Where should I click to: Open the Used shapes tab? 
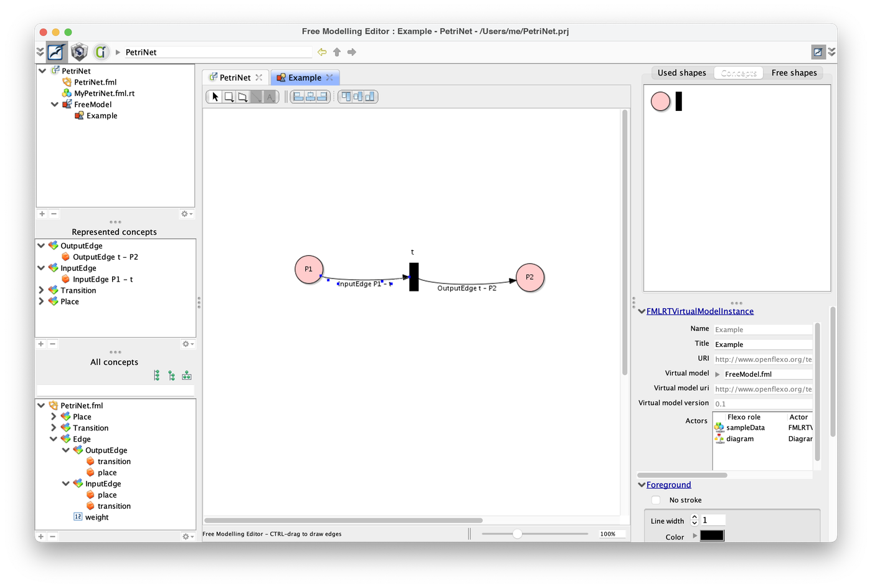pyautogui.click(x=682, y=73)
